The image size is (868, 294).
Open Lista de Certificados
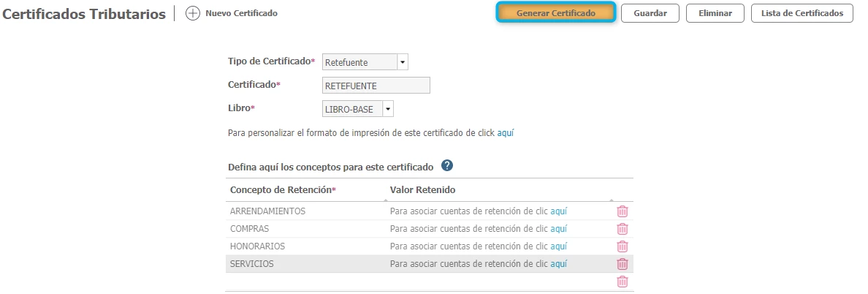coord(802,13)
